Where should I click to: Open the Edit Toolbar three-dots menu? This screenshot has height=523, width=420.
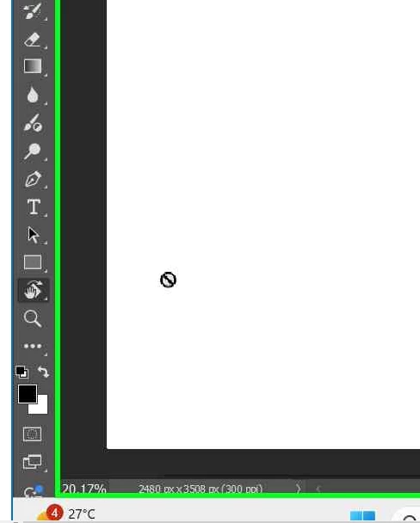(33, 346)
